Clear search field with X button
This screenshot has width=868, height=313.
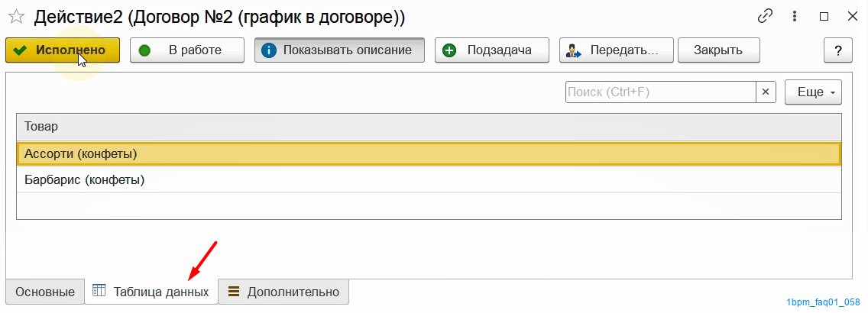coord(766,92)
